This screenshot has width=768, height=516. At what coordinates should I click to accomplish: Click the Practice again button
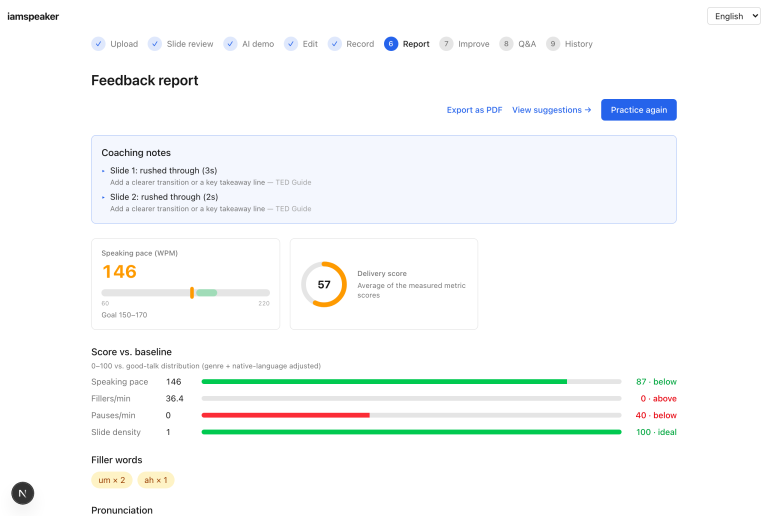coord(639,110)
